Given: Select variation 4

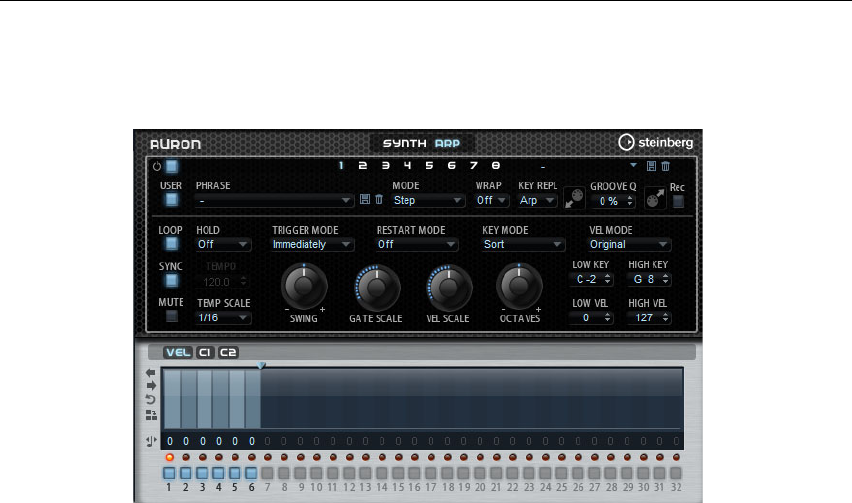Looking at the screenshot, I should click(x=408, y=166).
